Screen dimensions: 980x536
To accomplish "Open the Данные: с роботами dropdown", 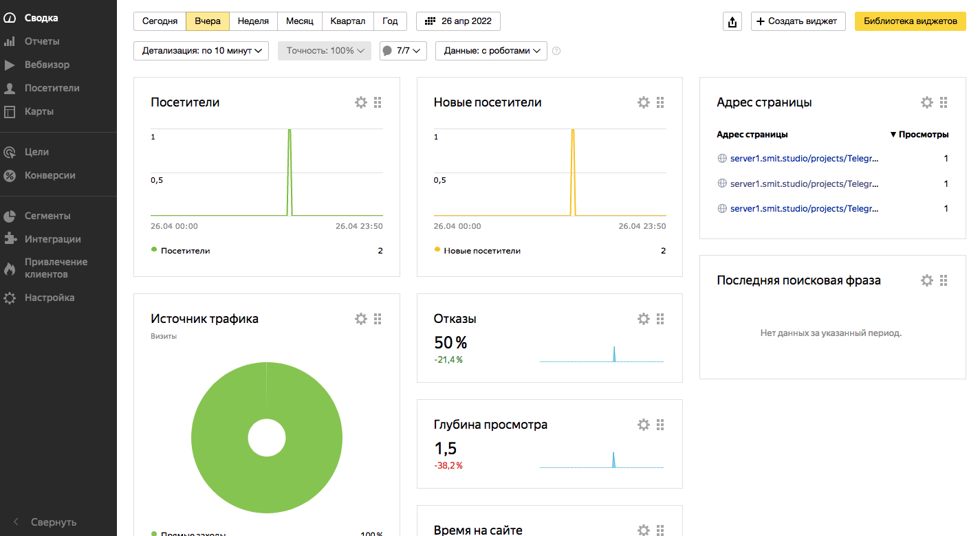I will pyautogui.click(x=491, y=51).
